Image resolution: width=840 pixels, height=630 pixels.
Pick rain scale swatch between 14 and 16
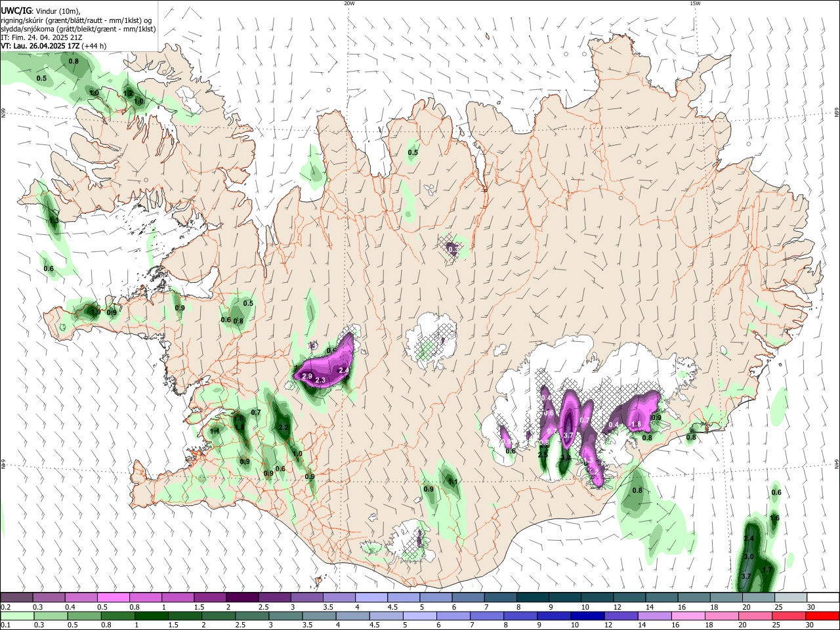[x=654, y=616]
